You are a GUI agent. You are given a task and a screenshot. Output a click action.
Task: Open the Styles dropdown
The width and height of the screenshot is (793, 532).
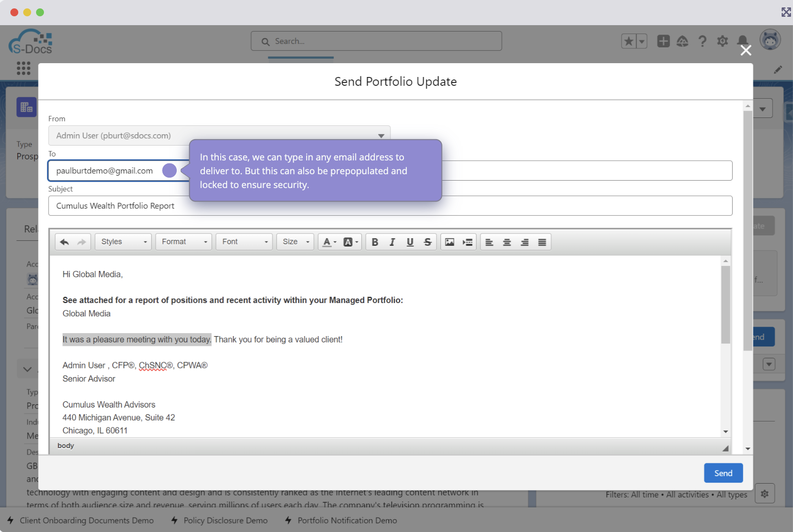pos(123,242)
